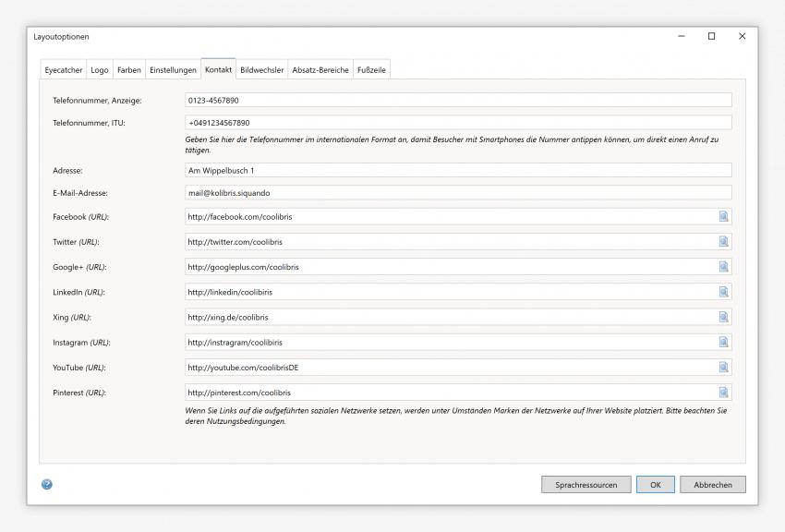
Task: Select the Farben tab
Action: click(x=128, y=70)
